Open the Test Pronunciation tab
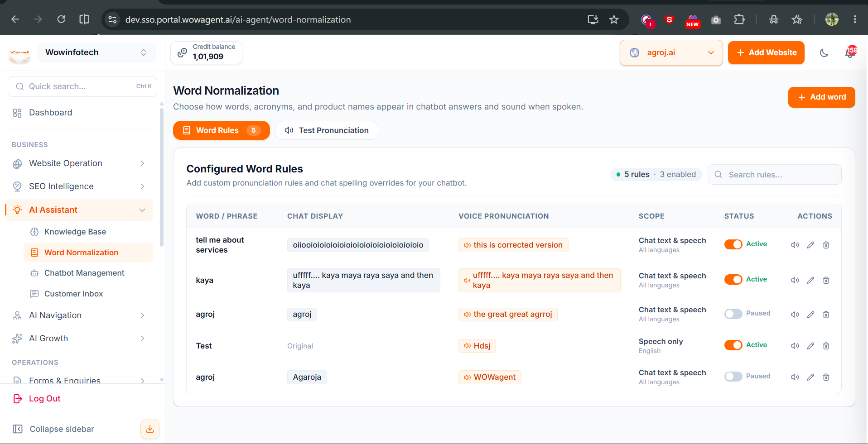The image size is (868, 444). [x=327, y=130]
